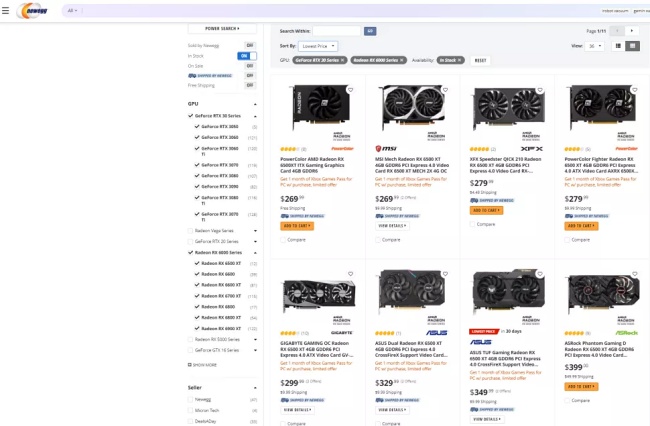Click the Reset filters button
650x426 pixels.
tap(480, 61)
